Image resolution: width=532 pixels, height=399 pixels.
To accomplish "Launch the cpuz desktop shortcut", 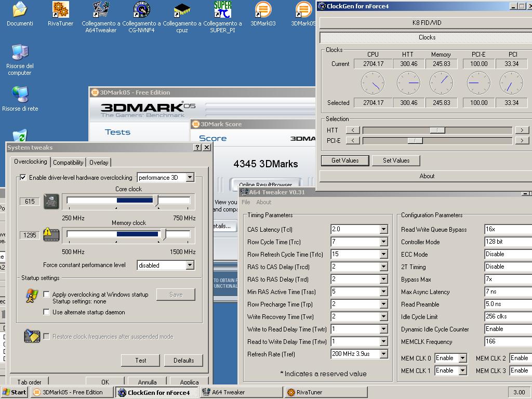I will (182, 9).
